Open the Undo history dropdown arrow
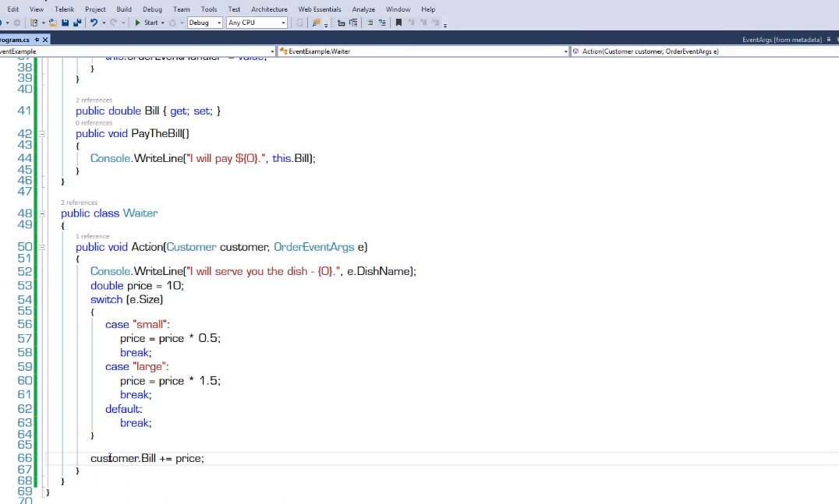This screenshot has height=504, width=839. click(x=104, y=23)
